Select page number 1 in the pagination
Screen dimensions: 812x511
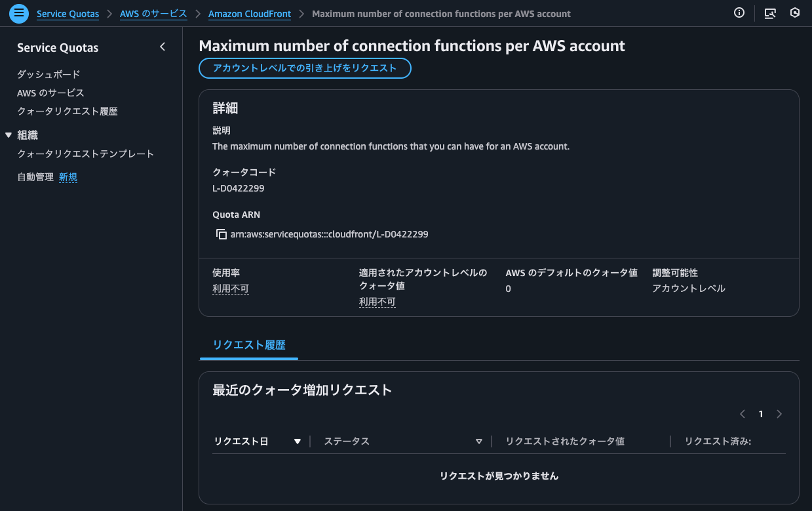(x=761, y=414)
